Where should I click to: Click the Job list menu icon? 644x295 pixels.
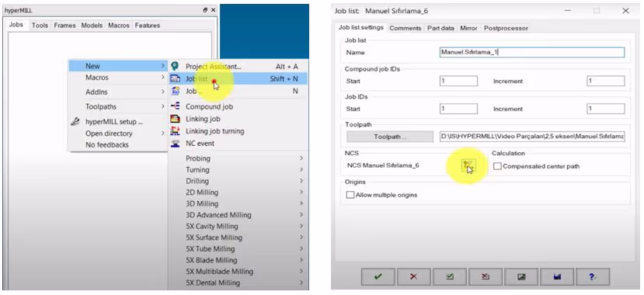[175, 78]
